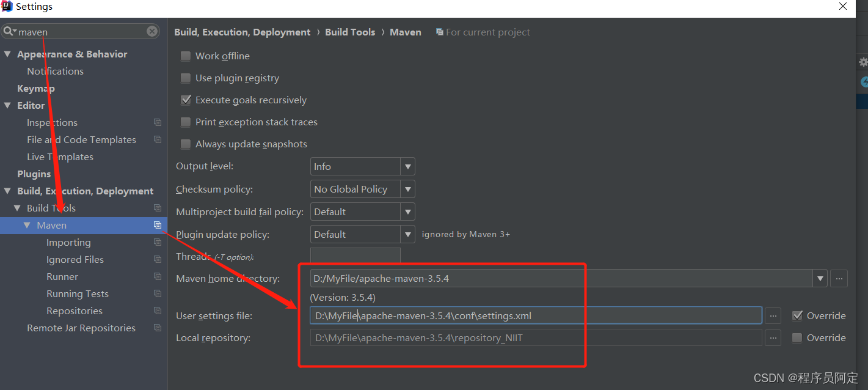Image resolution: width=868 pixels, height=390 pixels.
Task: Click the IntelliJ icon in Settings title bar
Action: click(7, 7)
